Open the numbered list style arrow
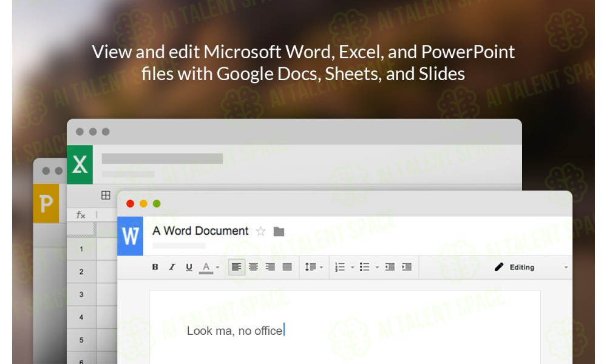 352,268
